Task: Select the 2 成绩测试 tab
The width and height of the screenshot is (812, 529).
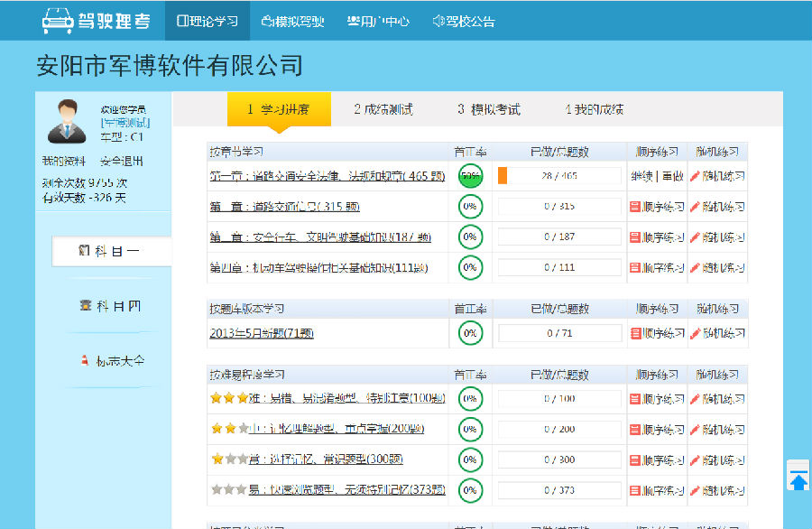Action: pos(383,109)
